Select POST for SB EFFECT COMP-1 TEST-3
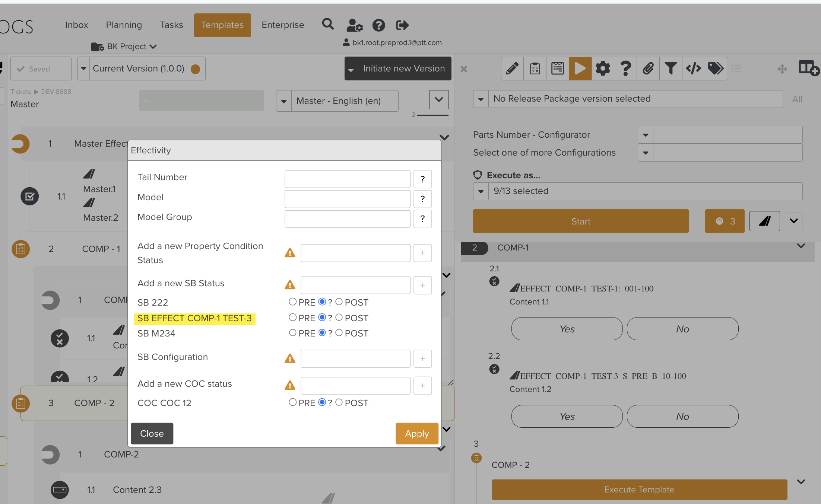Viewport: 821px width, 504px height. point(339,318)
